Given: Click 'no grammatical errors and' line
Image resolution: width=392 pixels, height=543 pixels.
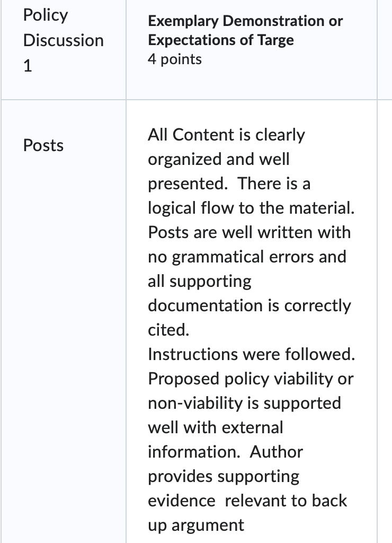Looking at the screenshot, I should coord(247,257).
